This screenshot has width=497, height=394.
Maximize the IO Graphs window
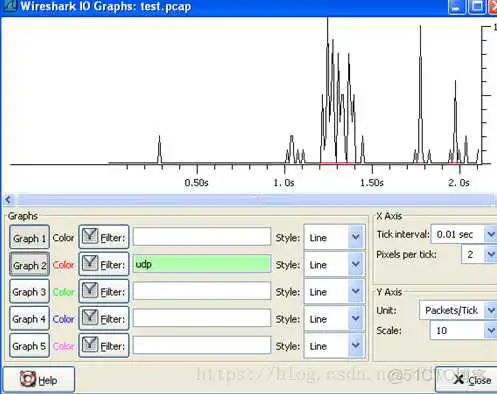coord(477,7)
